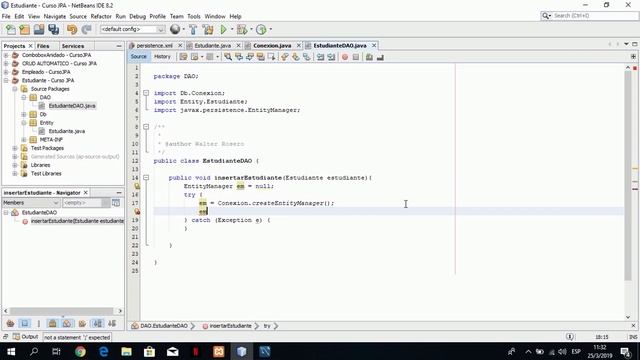
Task: Toggle Sort by Source in Navigator
Action: (x=112, y=324)
